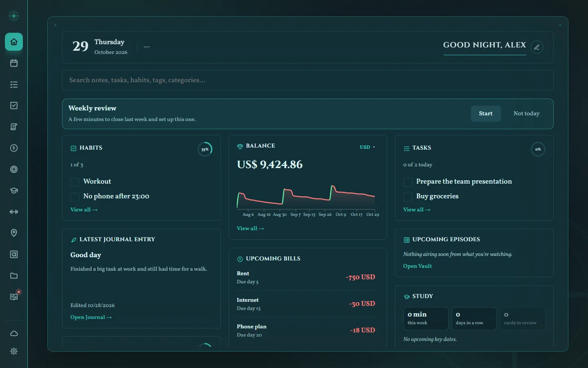Screen dimensions: 588x368
Task: Start the weekly review
Action: pos(486,114)
